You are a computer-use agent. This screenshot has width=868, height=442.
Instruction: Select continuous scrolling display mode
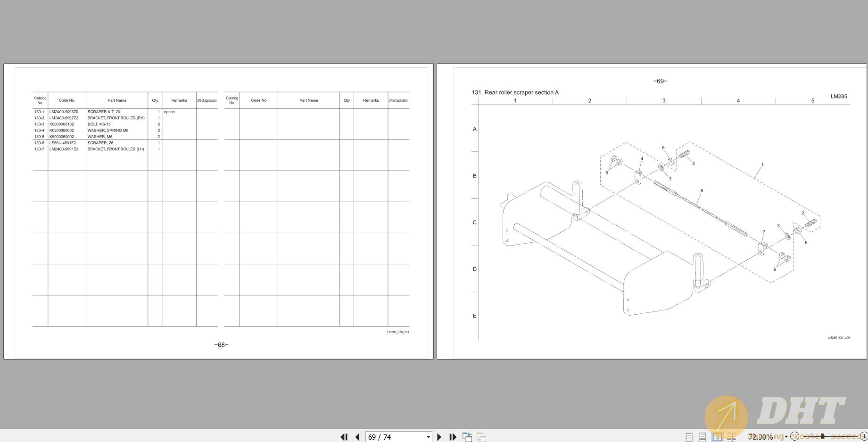pyautogui.click(x=703, y=437)
